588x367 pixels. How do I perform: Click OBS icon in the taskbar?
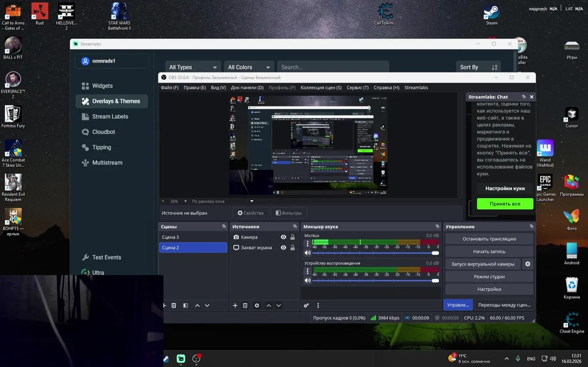196,359
